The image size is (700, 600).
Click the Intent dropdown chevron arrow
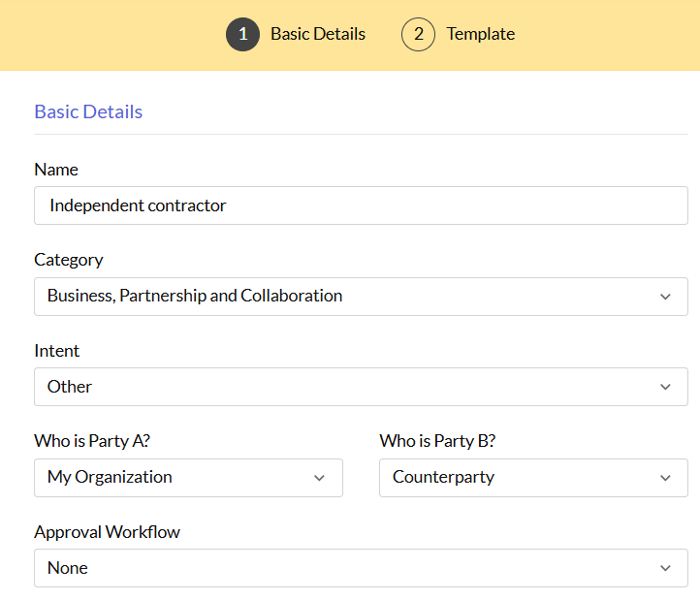point(665,387)
